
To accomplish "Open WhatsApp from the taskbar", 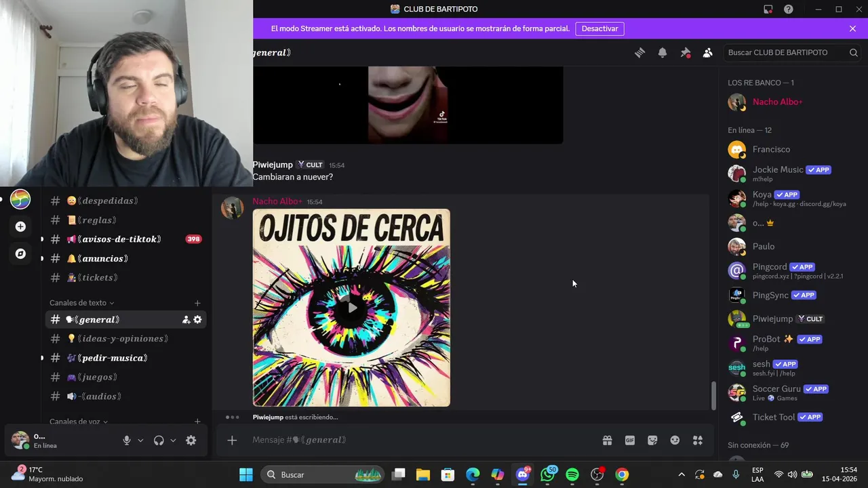I will tap(548, 474).
